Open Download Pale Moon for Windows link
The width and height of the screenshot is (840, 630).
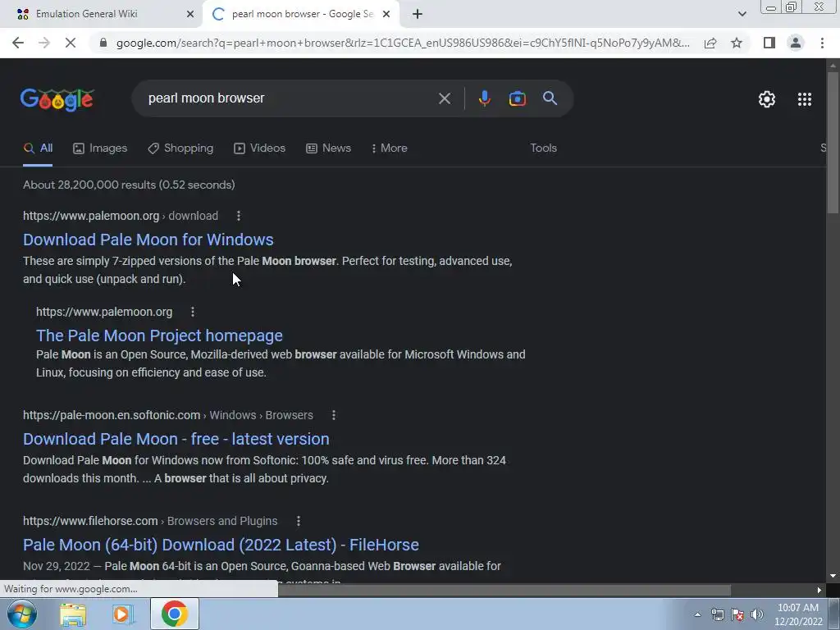tap(148, 240)
